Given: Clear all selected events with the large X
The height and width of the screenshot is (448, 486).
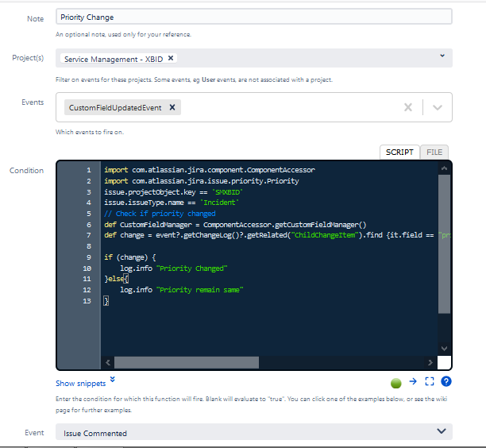Looking at the screenshot, I should [x=408, y=107].
